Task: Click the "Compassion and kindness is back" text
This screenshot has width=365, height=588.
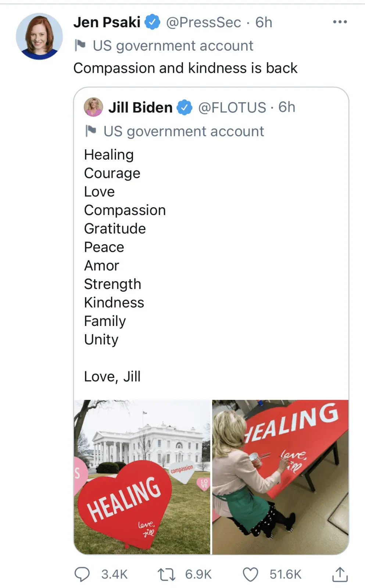Action: (x=185, y=68)
